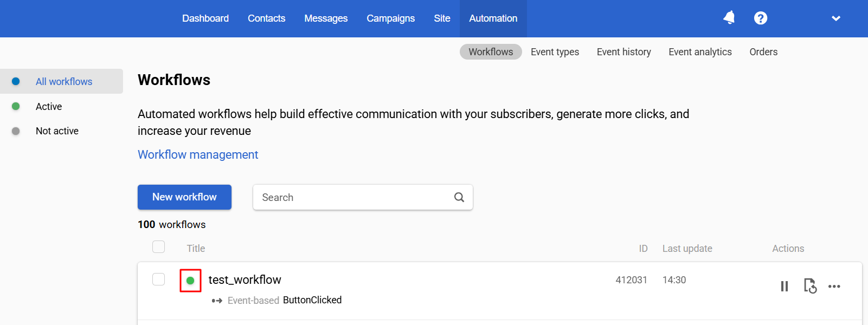Tick the select-all checkbox in the header
Image resolution: width=868 pixels, height=325 pixels.
[158, 247]
